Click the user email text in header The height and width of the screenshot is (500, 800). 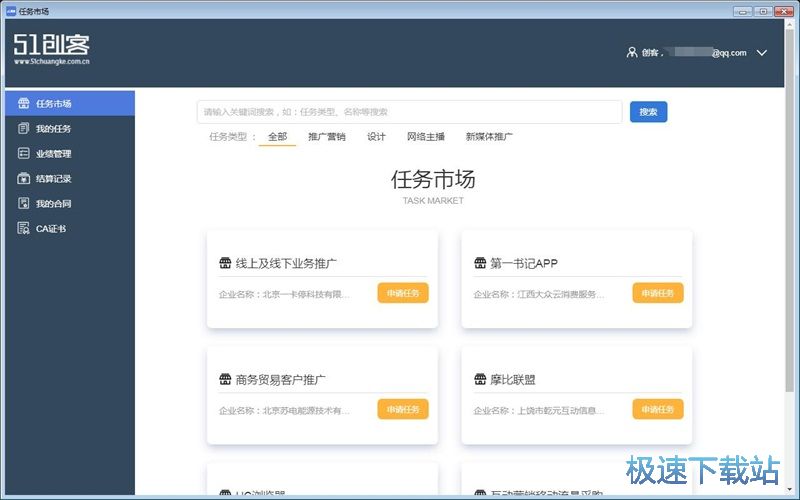[x=707, y=53]
